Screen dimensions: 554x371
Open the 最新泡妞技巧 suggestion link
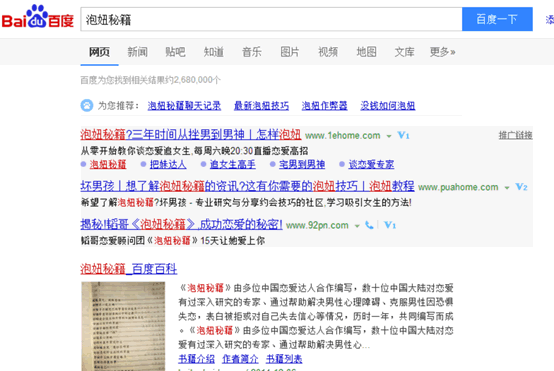[261, 106]
